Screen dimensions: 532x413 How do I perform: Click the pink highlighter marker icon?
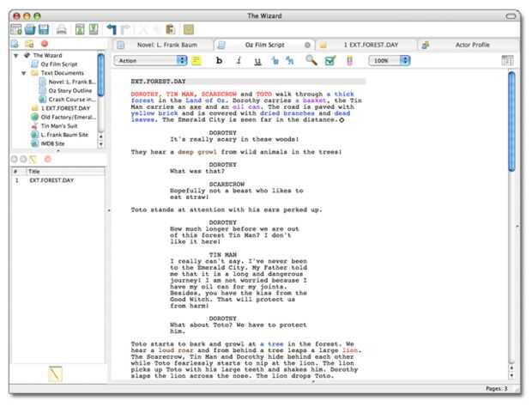pyautogui.click(x=349, y=61)
